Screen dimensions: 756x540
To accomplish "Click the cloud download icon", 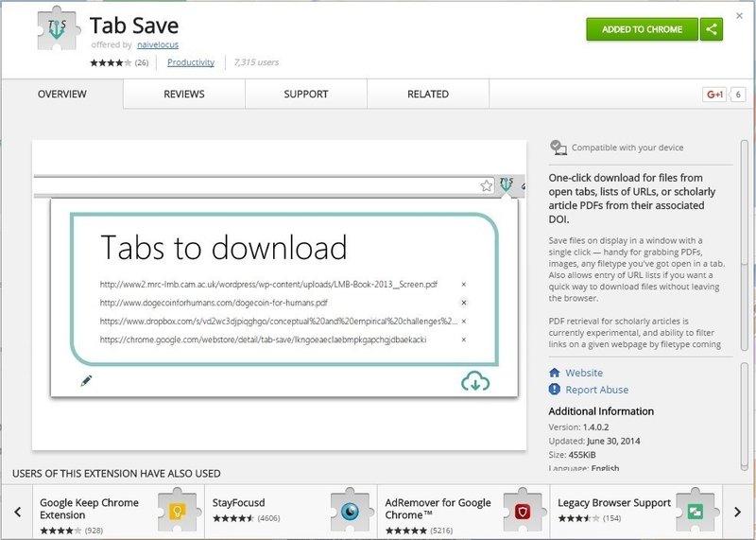I will (x=475, y=381).
